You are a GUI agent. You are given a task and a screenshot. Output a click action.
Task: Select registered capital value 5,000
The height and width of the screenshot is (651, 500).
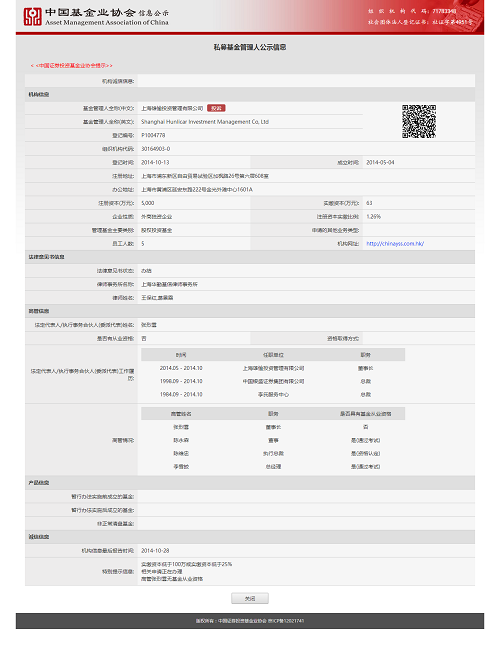147,203
